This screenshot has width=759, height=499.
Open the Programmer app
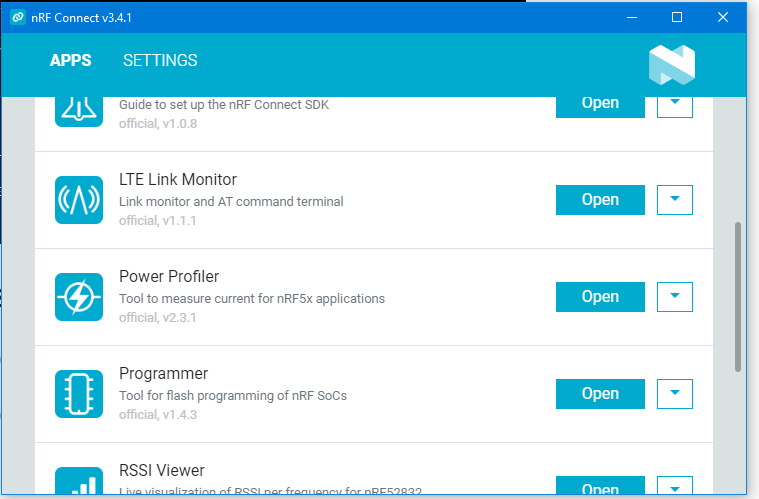pyautogui.click(x=600, y=394)
